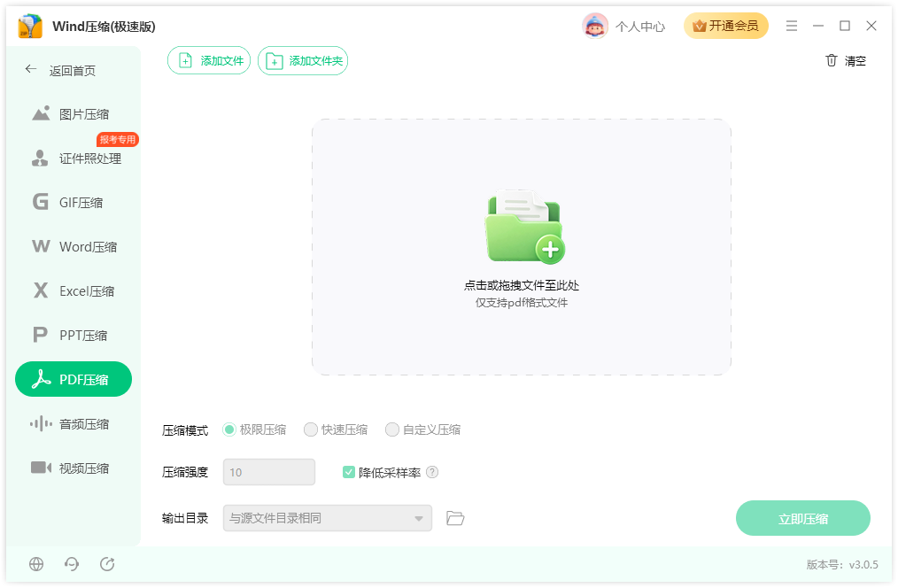Click the 添加文件夹 button

[303, 60]
